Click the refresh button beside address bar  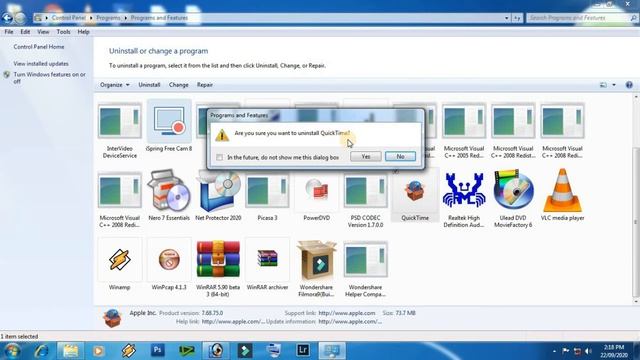[x=517, y=18]
